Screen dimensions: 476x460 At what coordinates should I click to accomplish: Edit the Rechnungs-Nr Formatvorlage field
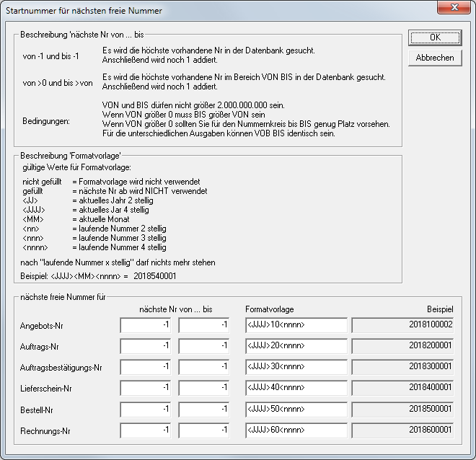[x=296, y=430]
